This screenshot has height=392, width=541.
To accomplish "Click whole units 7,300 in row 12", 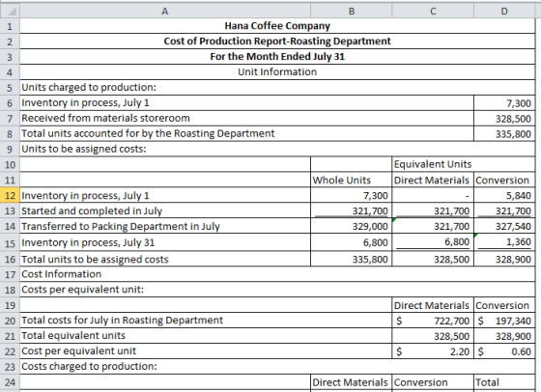I will pos(352,195).
